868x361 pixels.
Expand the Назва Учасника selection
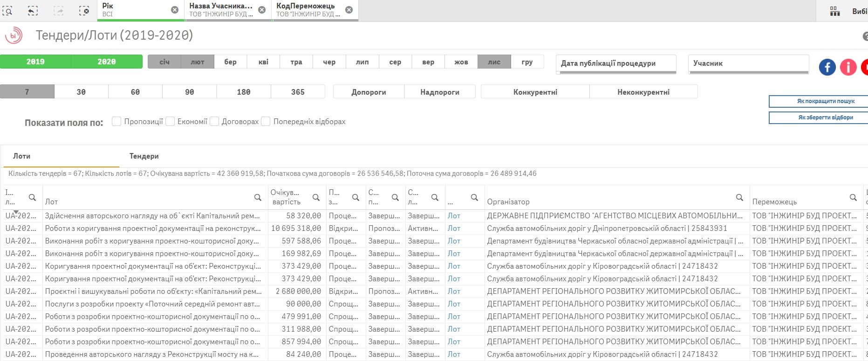[221, 10]
